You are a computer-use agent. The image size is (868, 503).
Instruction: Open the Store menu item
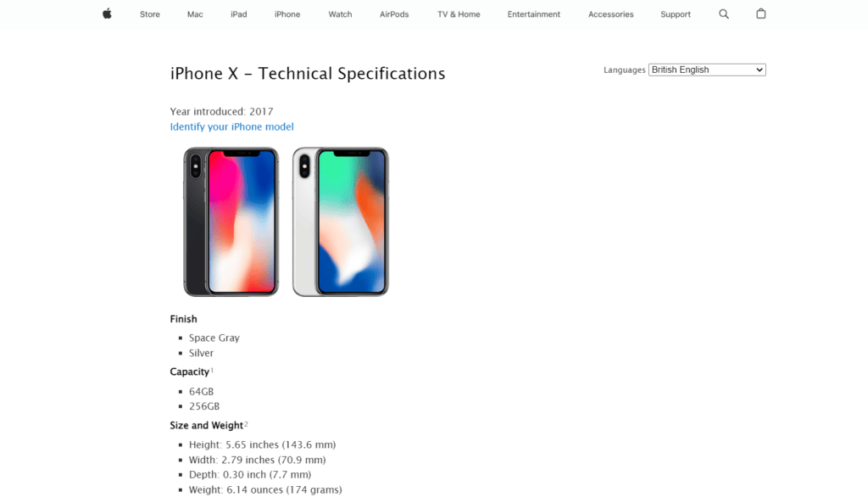(149, 14)
